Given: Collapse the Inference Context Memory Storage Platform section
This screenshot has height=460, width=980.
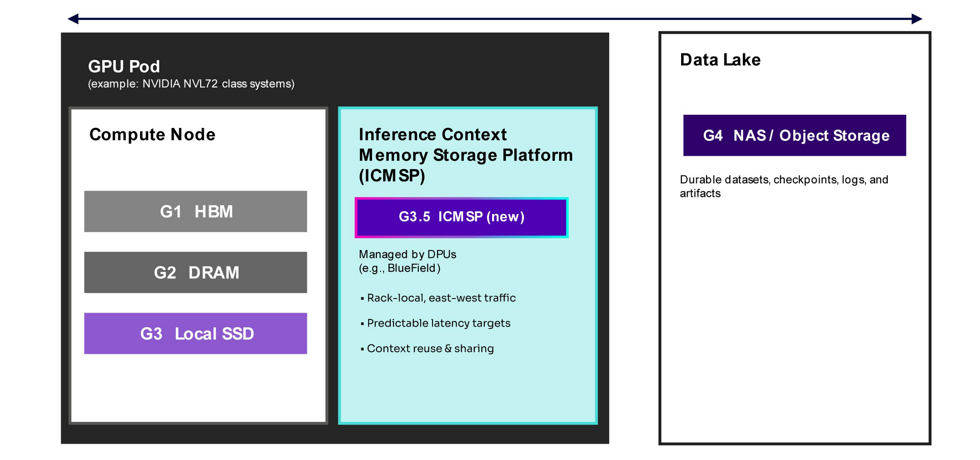Looking at the screenshot, I should pos(465,155).
